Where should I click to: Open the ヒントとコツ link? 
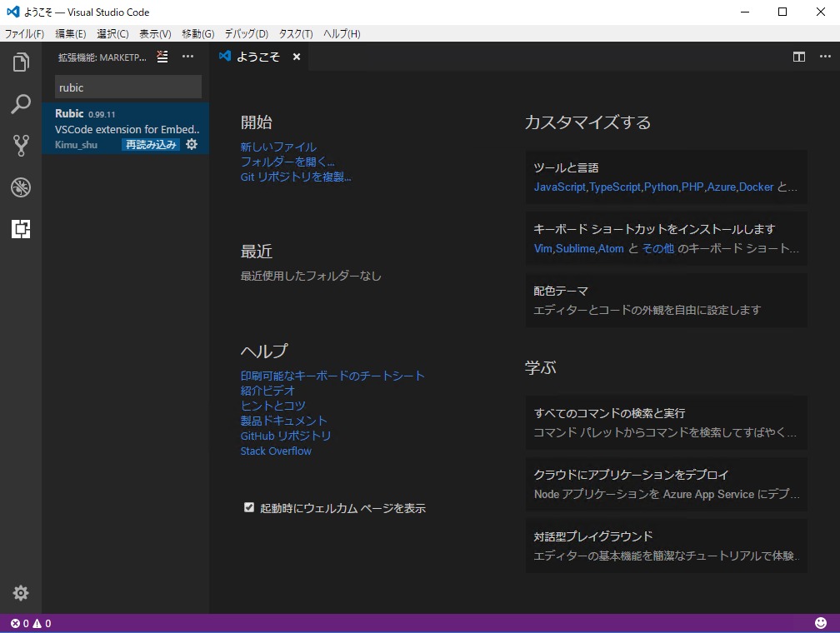(272, 406)
